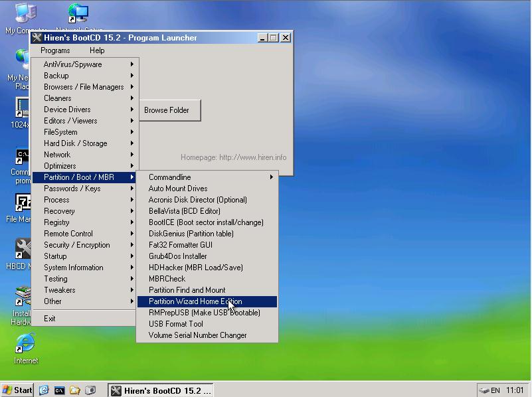Screen dimensions: 532x397
Task: Launch Volume Serial Number Changer
Action: [x=207, y=335]
